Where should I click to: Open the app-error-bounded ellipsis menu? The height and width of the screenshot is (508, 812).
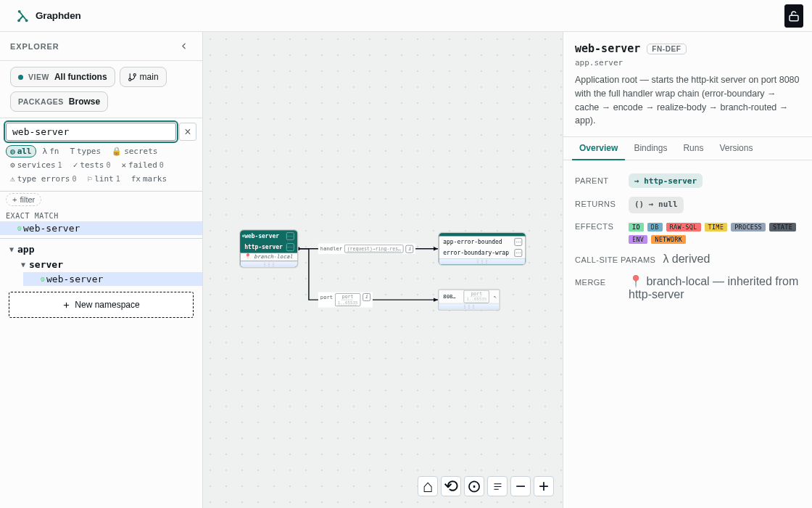point(518,242)
